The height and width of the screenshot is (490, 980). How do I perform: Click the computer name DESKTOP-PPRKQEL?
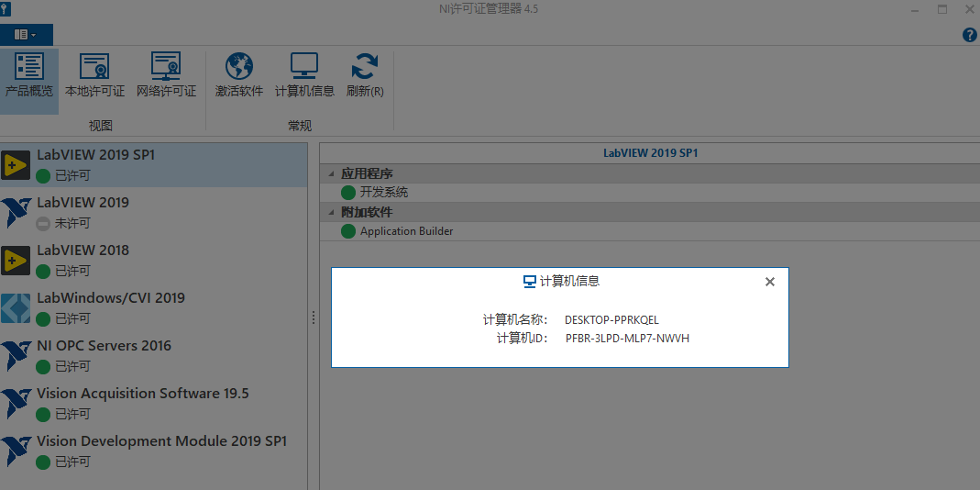[611, 320]
